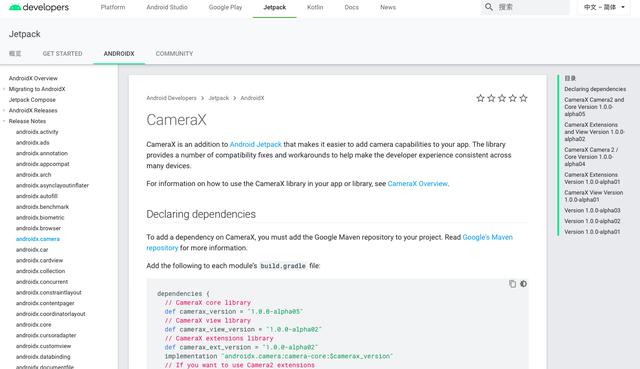Select androidx.car in sidebar
Screen dimensions: 640x369
tap(32, 249)
